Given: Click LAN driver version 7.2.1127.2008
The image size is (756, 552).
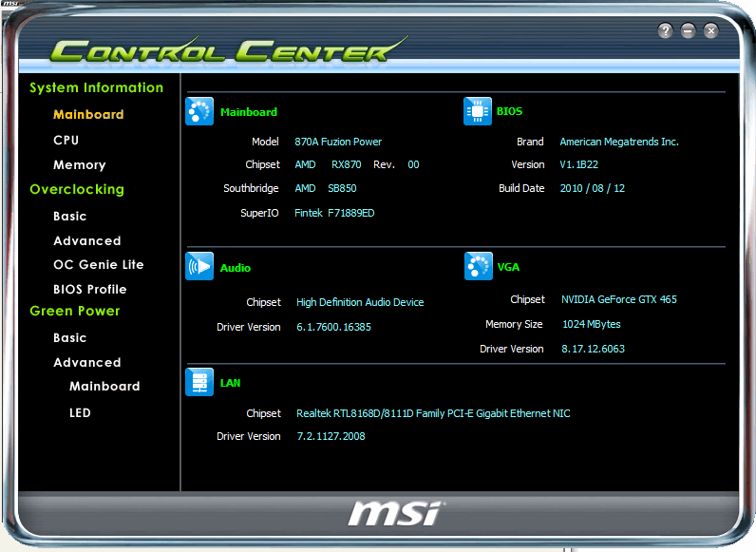Looking at the screenshot, I should point(331,436).
